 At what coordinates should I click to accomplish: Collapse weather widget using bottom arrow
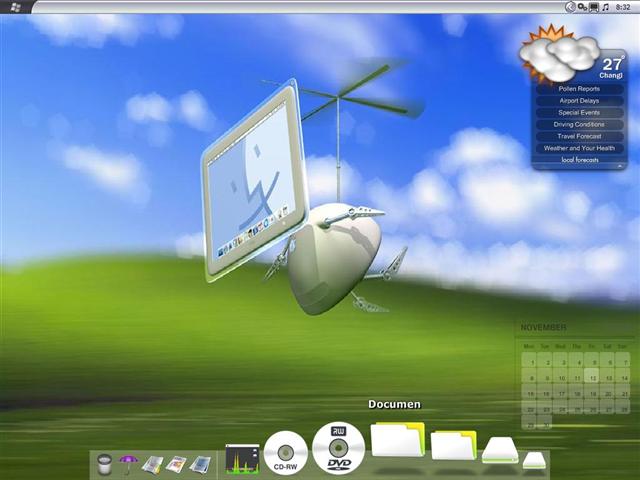click(620, 166)
